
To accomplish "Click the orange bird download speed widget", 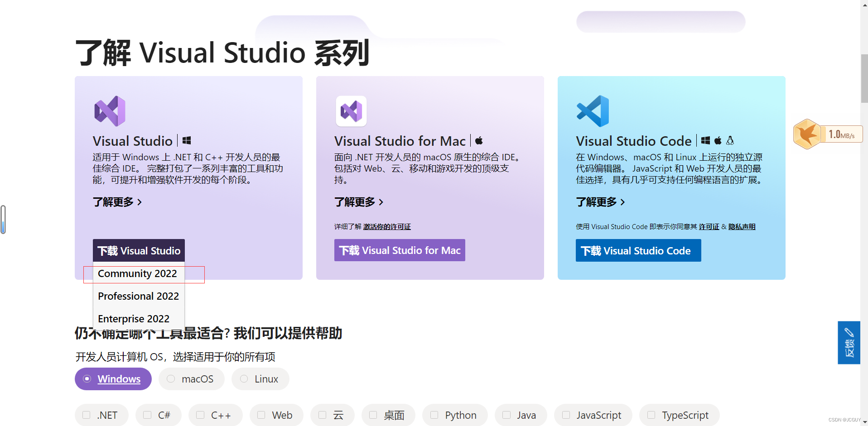I will (x=828, y=134).
